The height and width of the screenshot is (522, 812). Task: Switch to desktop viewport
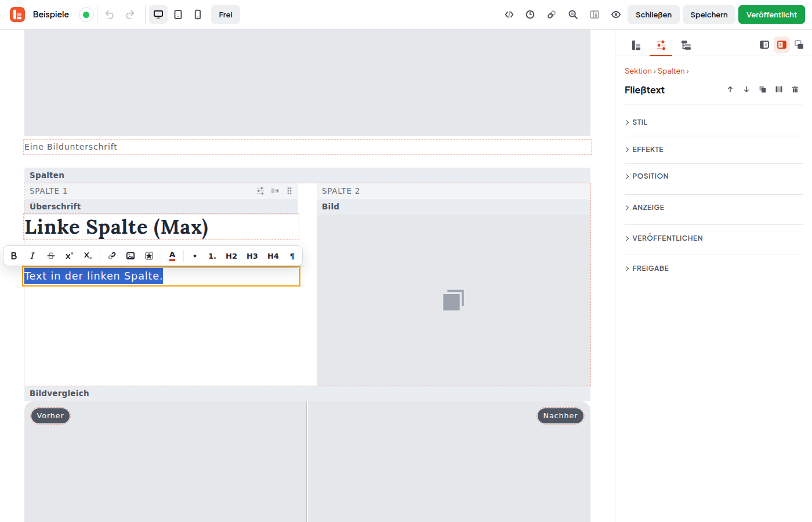tap(158, 14)
